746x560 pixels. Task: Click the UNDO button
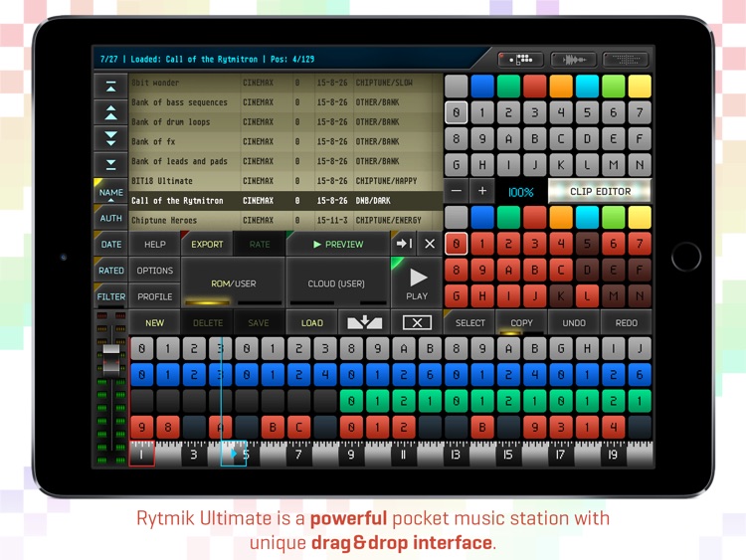pos(574,322)
